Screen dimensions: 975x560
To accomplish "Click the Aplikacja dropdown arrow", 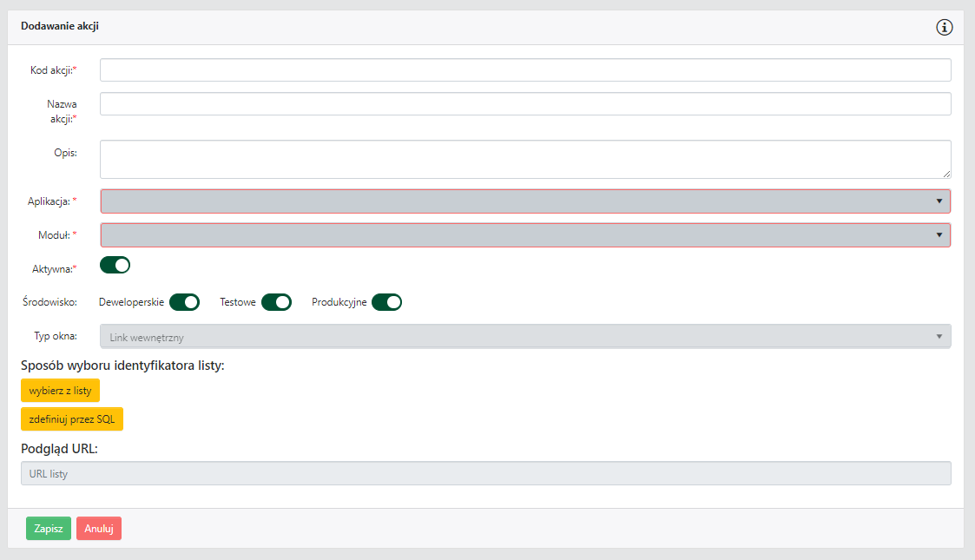I will (939, 201).
